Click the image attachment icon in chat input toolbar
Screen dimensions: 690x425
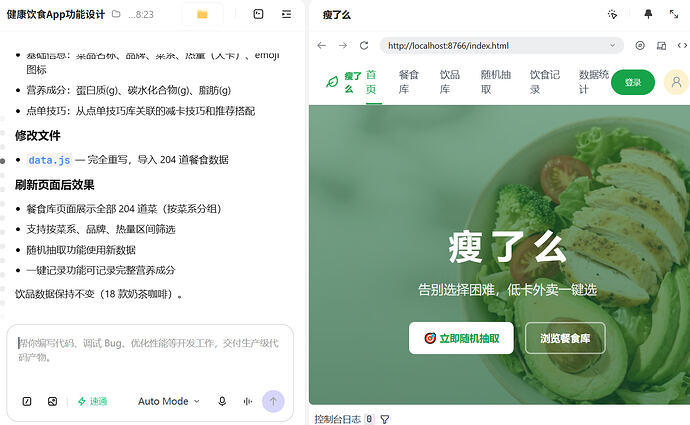pos(52,401)
